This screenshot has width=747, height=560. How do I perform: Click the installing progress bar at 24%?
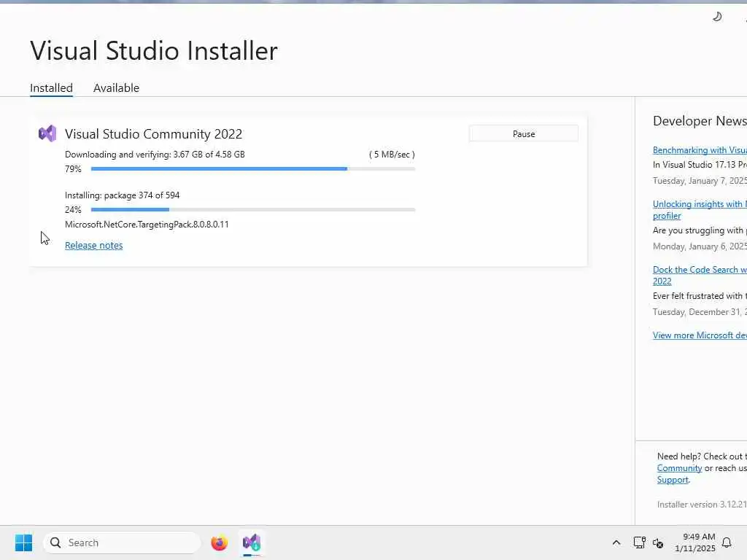pos(253,209)
